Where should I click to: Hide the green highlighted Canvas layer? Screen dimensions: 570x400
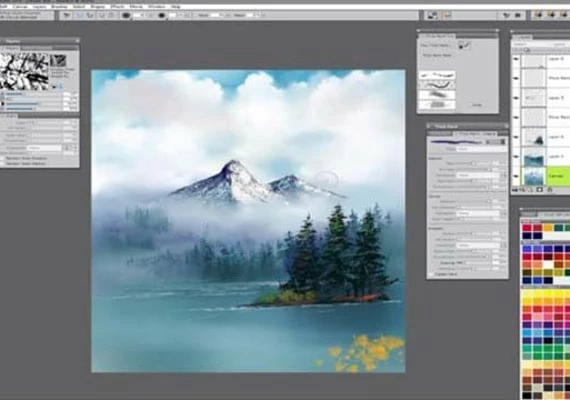[x=516, y=176]
